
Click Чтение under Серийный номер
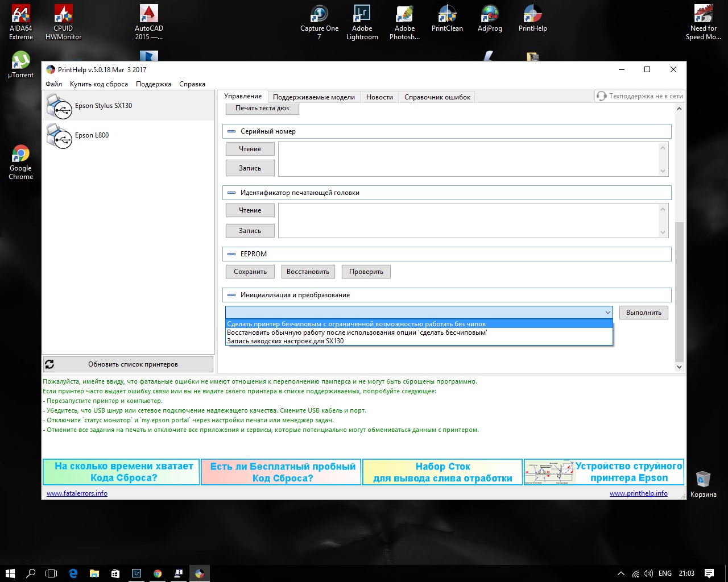point(250,149)
